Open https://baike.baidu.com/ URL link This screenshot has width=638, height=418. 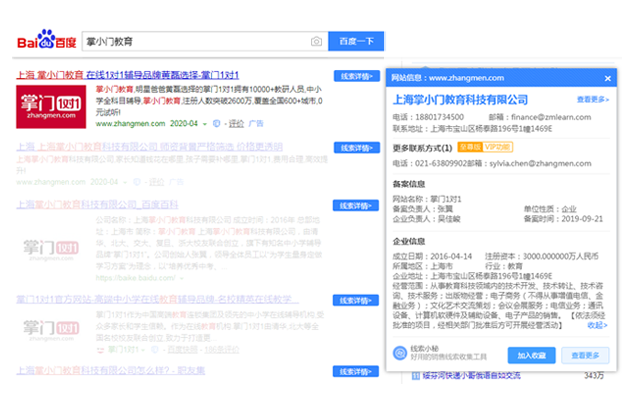[x=135, y=278]
